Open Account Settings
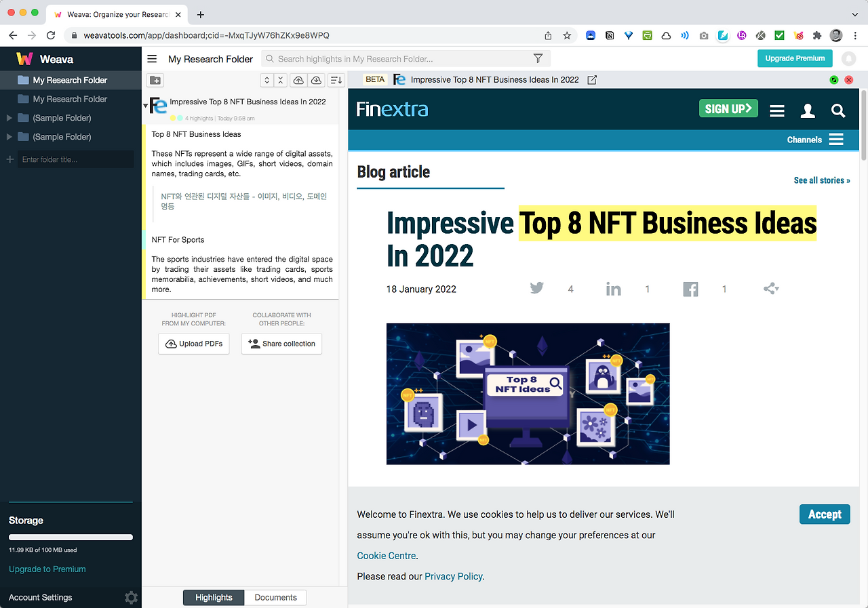Image resolution: width=868 pixels, height=608 pixels. 41,597
